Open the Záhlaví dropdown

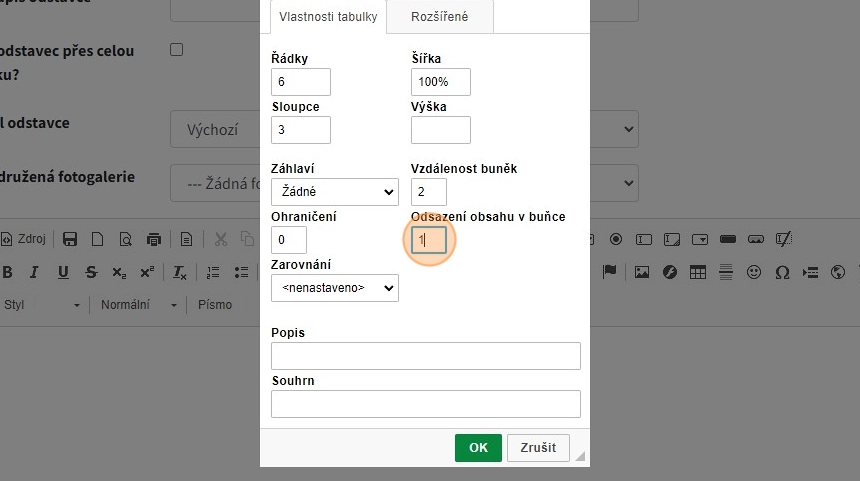click(334, 191)
